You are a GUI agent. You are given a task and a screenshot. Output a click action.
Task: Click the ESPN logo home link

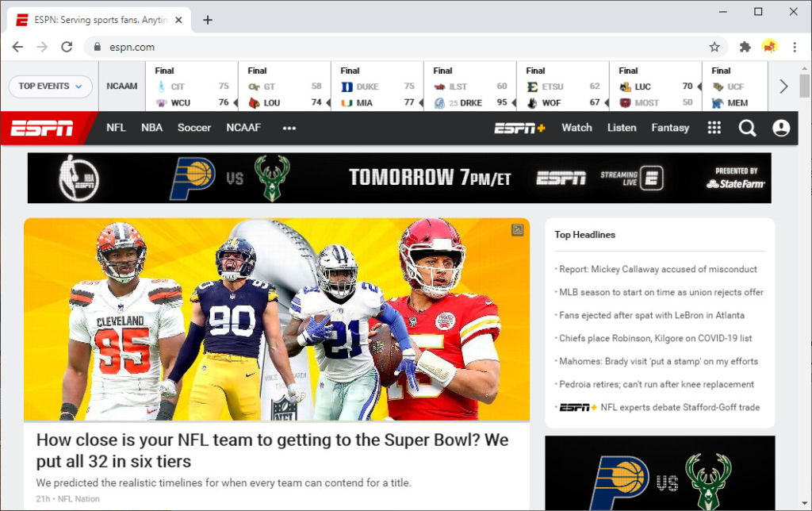42,128
